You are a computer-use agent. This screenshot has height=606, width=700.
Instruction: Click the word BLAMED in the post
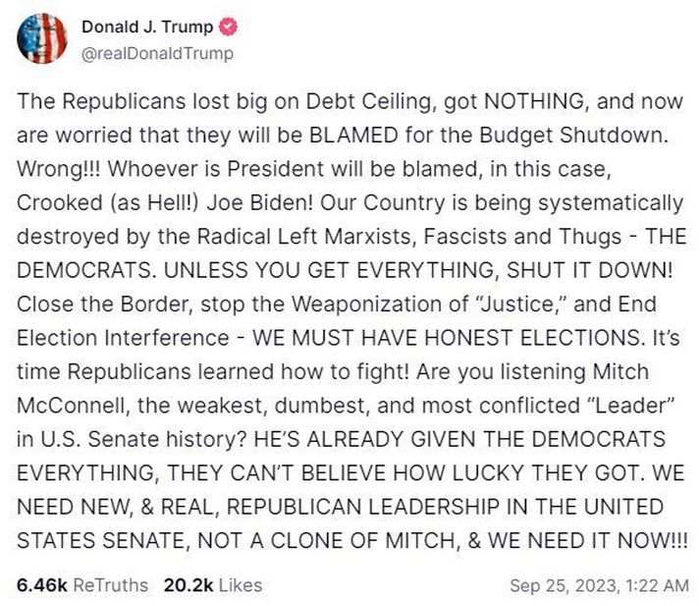(x=353, y=135)
